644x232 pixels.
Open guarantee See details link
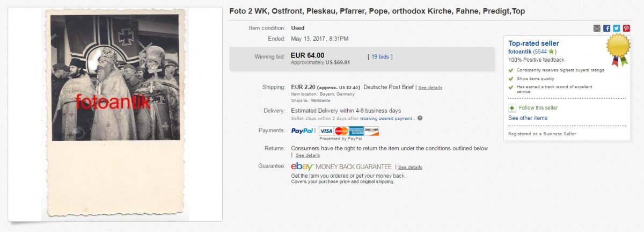click(410, 167)
